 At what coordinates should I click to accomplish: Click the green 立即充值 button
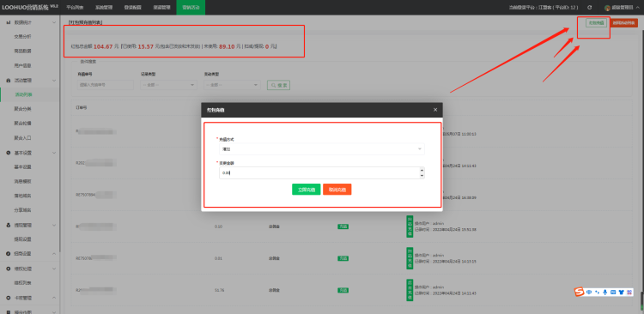307,190
